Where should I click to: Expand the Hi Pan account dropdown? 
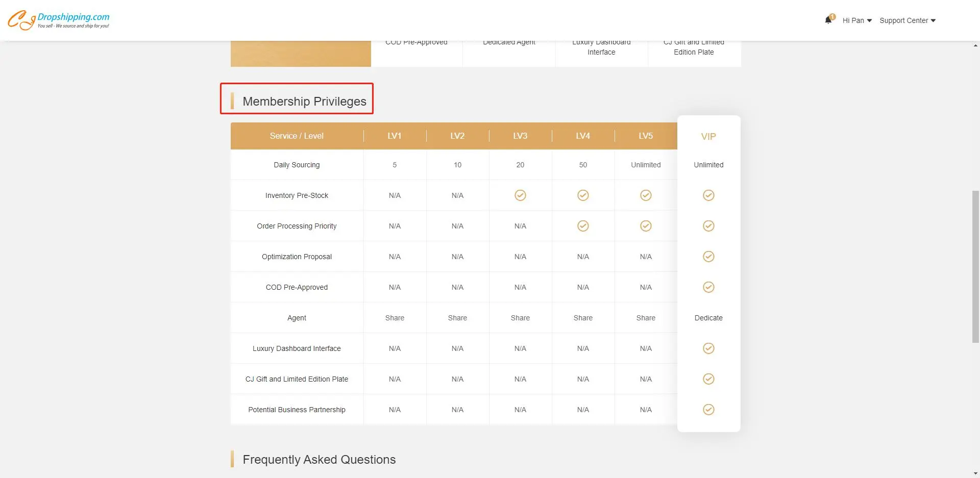point(857,20)
